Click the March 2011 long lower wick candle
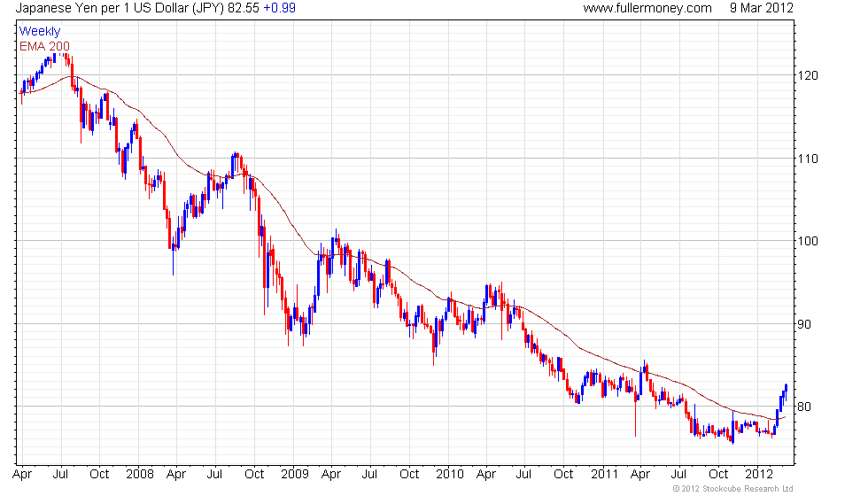 tap(636, 413)
